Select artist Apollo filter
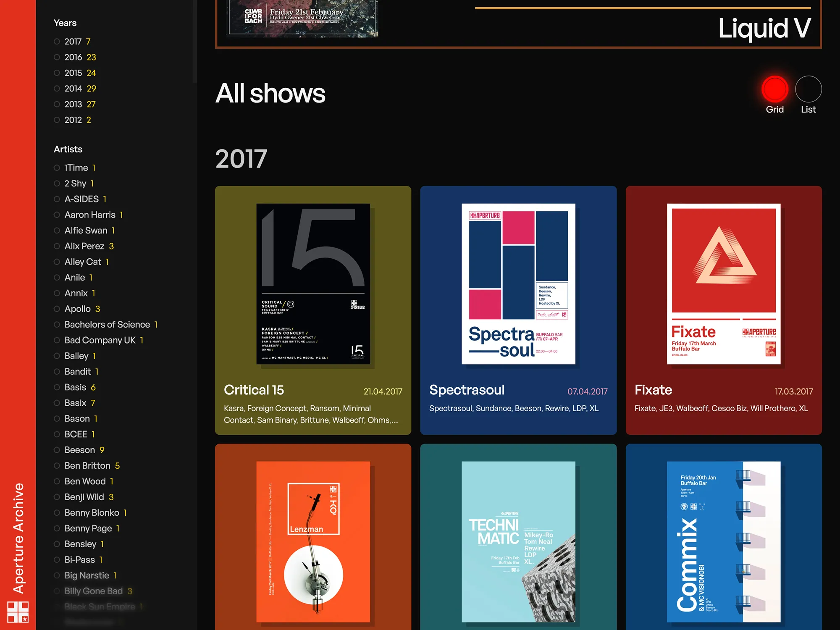 [77, 309]
